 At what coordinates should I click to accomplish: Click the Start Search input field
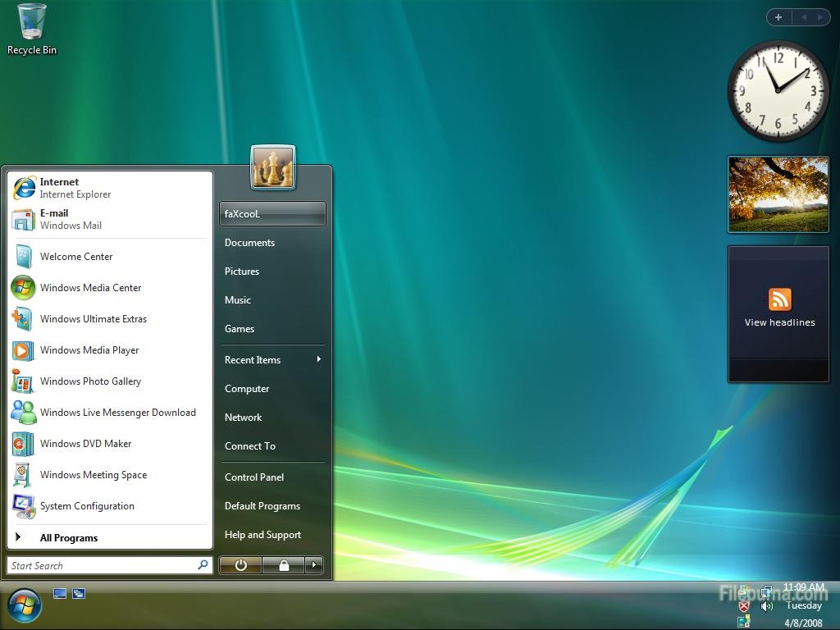click(x=100, y=566)
